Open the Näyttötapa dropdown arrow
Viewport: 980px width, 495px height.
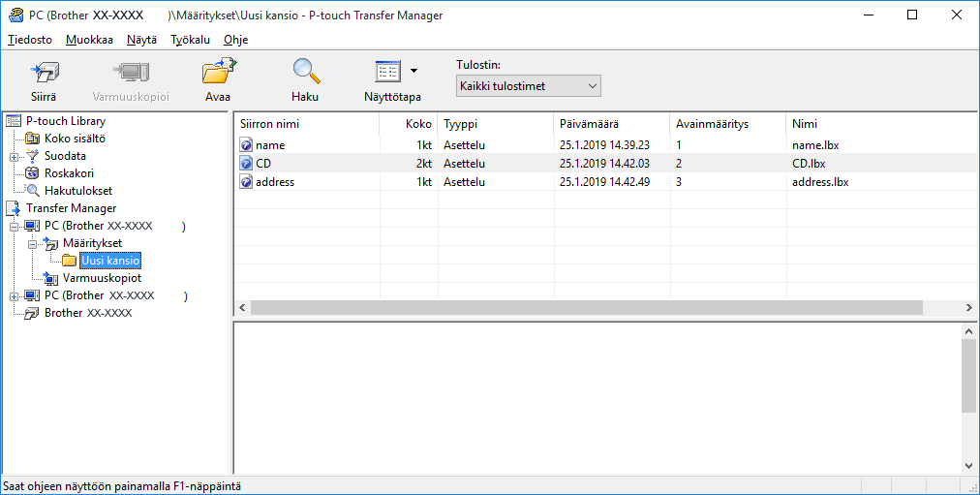tap(413, 72)
